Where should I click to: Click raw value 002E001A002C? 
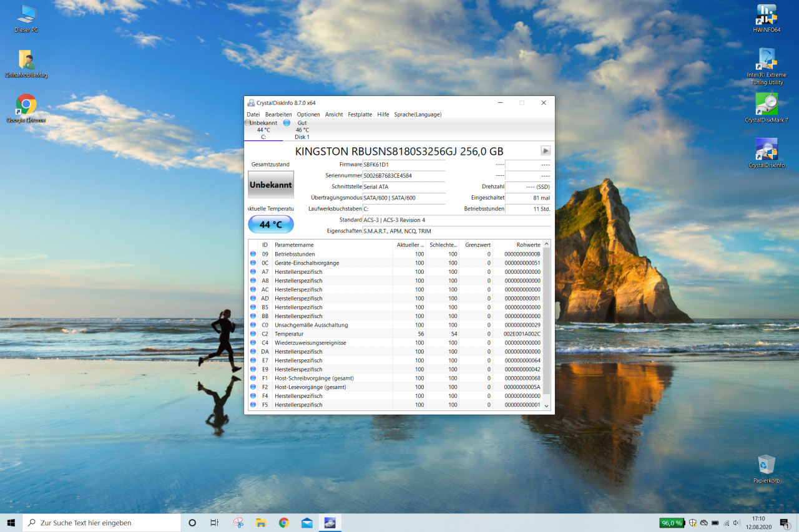click(x=522, y=334)
